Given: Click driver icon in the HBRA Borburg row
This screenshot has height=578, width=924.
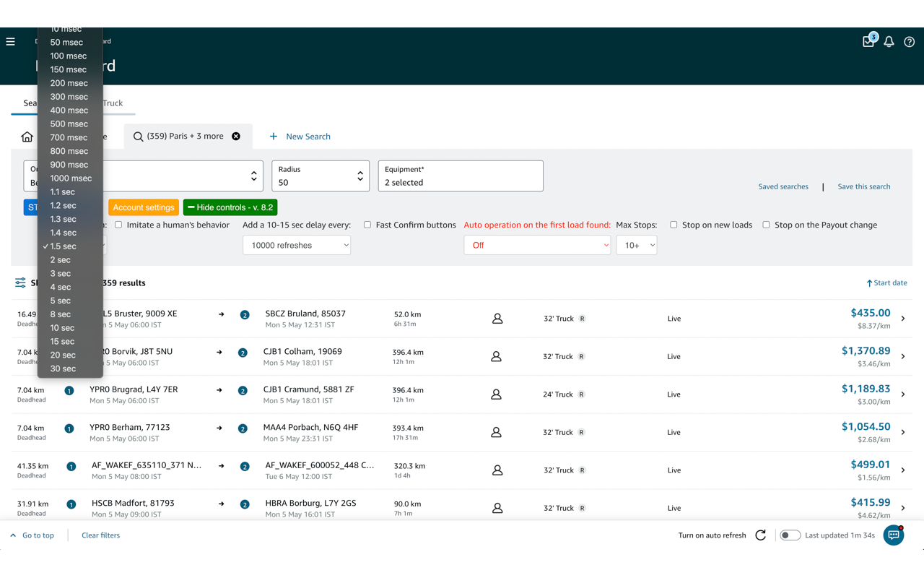Looking at the screenshot, I should tap(497, 508).
